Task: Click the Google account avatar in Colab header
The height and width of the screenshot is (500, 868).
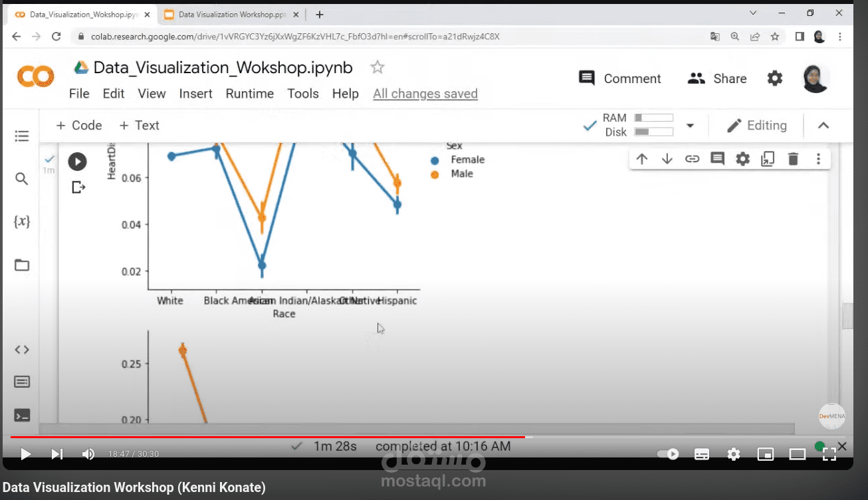Action: [x=815, y=78]
